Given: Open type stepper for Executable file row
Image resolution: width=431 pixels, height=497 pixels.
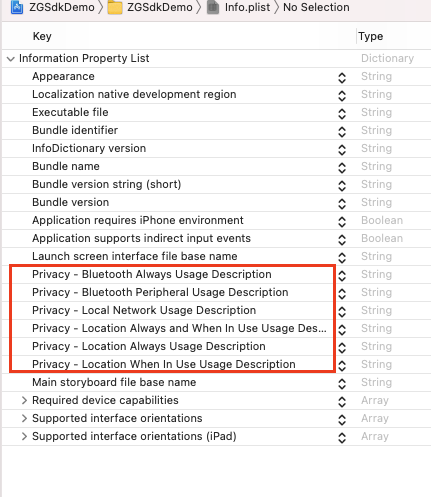Looking at the screenshot, I should click(342, 114).
